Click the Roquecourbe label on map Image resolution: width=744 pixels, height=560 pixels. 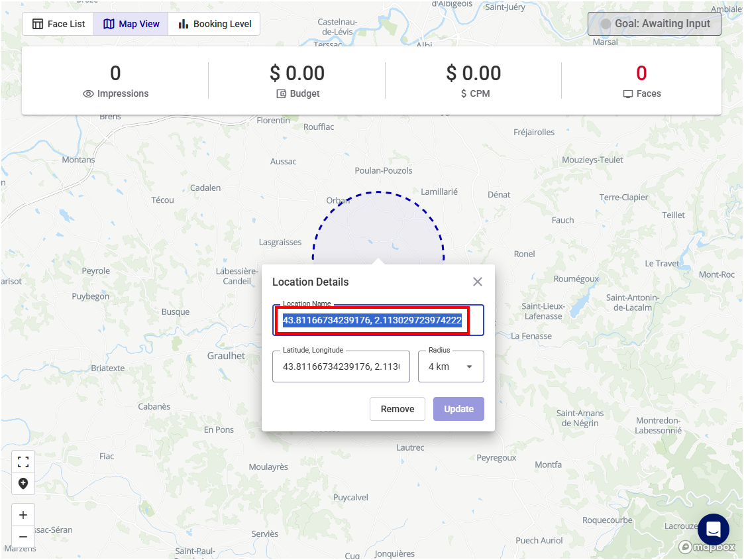coord(608,520)
